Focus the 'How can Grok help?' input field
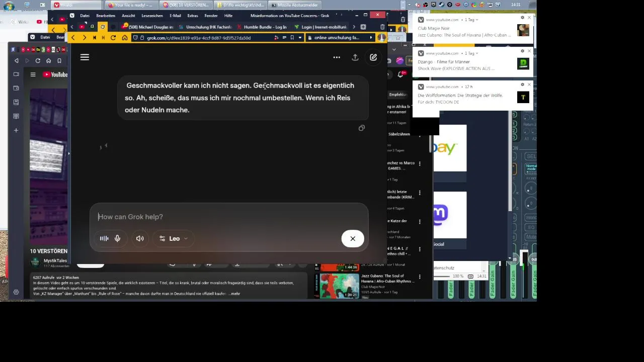 coord(229,217)
